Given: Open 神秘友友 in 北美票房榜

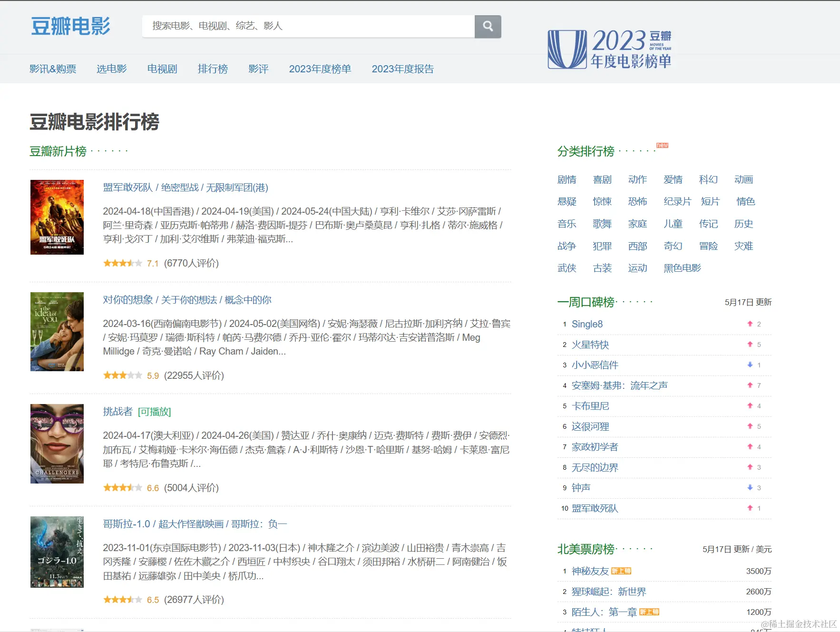Looking at the screenshot, I should click(590, 571).
